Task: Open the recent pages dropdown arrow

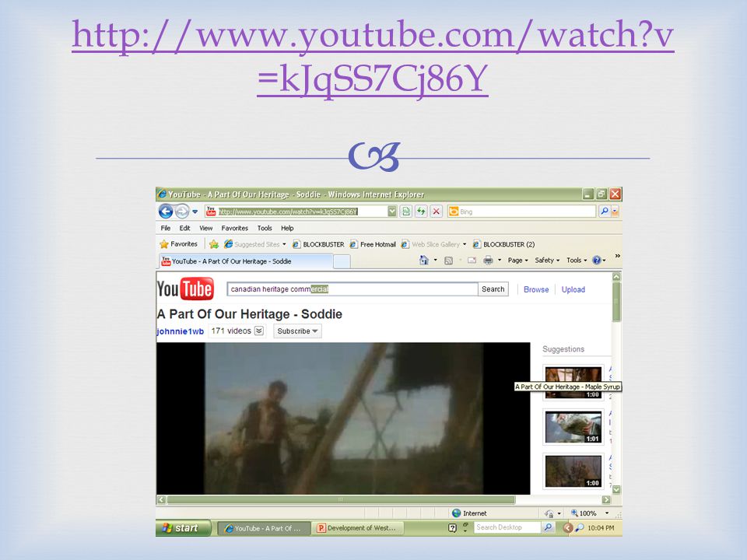Action: [195, 212]
